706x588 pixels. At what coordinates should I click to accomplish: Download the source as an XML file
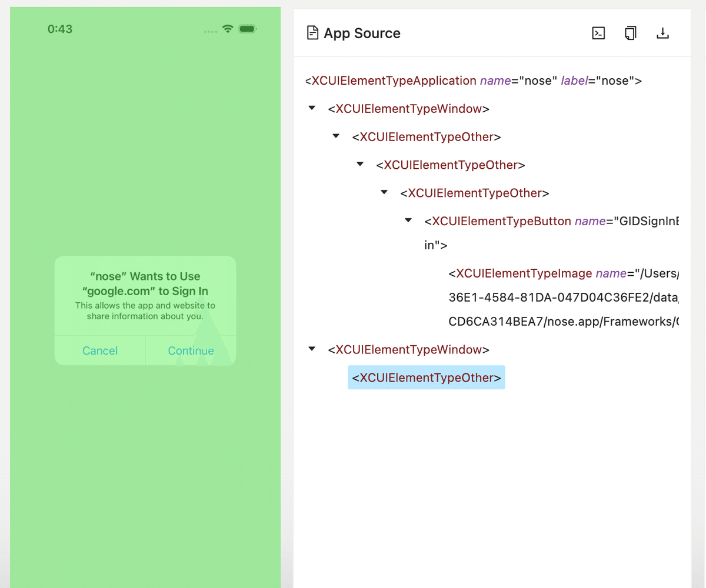(662, 34)
